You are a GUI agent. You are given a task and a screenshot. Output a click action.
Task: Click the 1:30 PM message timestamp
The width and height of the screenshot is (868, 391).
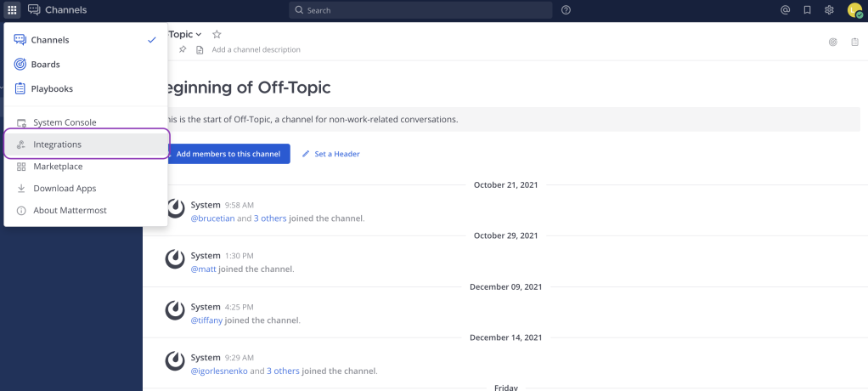coord(240,257)
